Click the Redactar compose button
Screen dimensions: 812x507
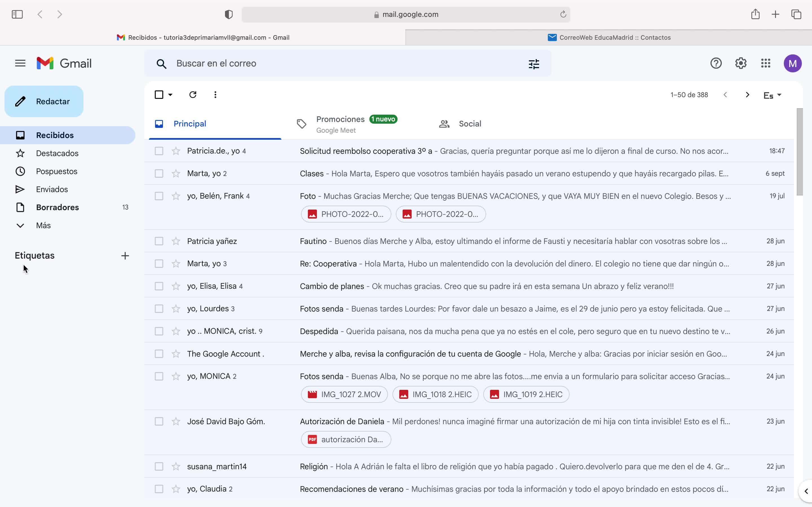(44, 102)
